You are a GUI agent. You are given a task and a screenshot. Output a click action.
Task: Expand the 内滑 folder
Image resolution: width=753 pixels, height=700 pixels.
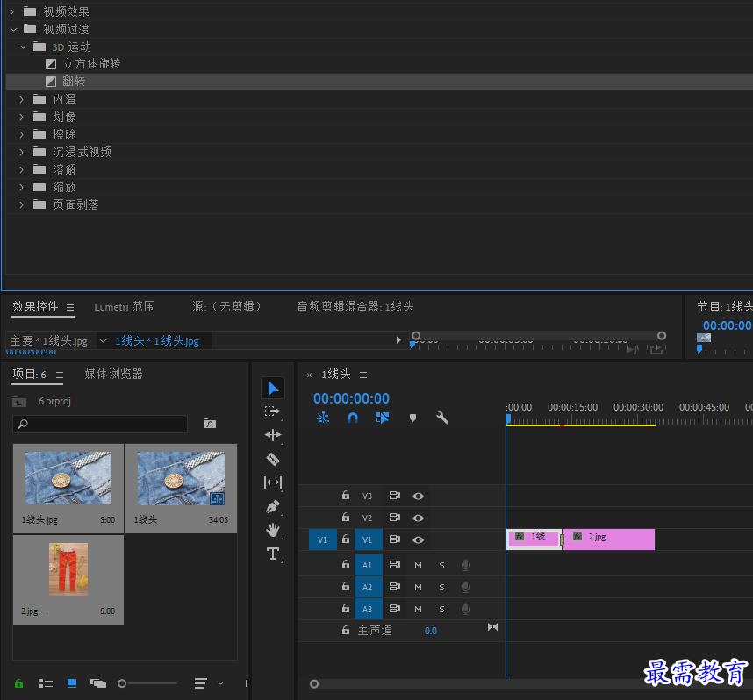(x=22, y=99)
